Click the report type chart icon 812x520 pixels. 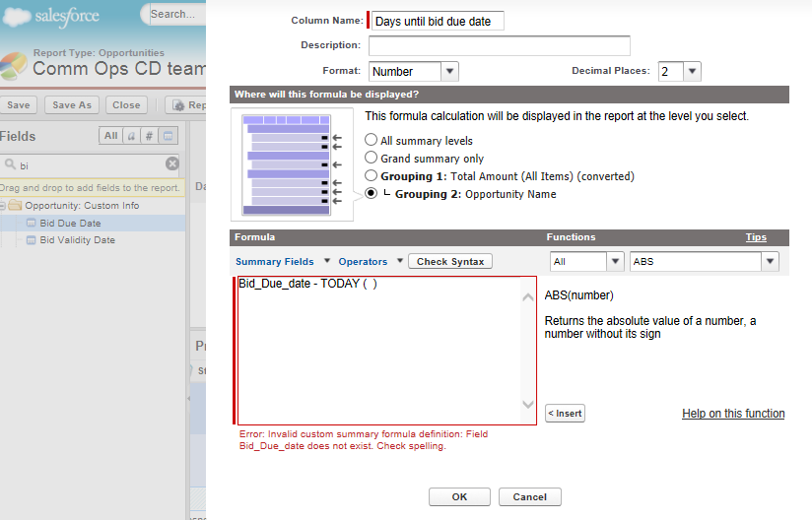(13, 66)
